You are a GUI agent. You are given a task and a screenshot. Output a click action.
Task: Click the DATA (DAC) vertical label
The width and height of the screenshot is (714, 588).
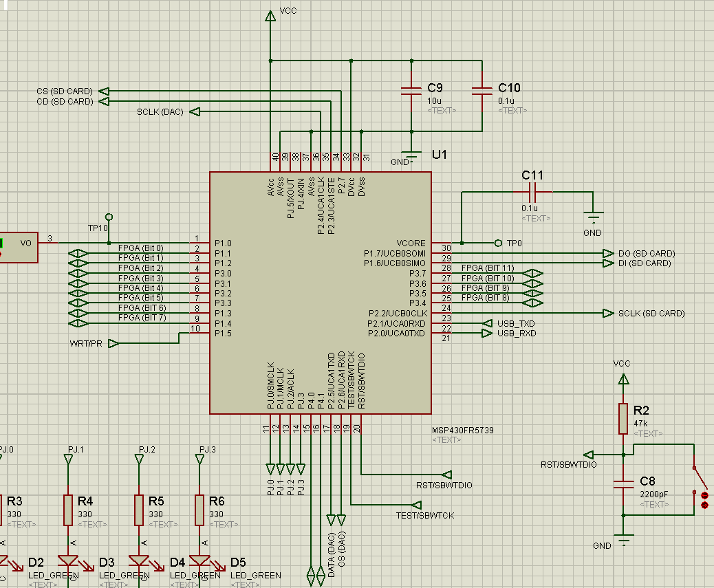tap(331, 555)
